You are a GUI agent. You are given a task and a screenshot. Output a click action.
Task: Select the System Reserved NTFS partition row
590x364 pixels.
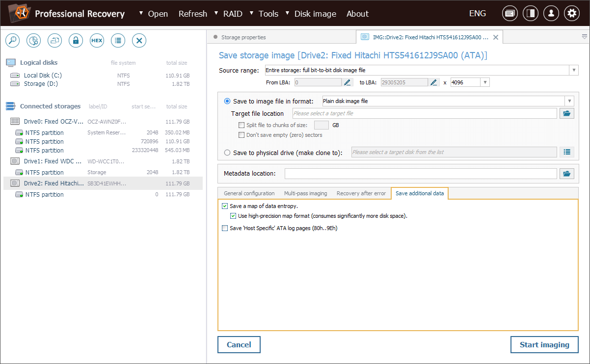[x=103, y=133]
